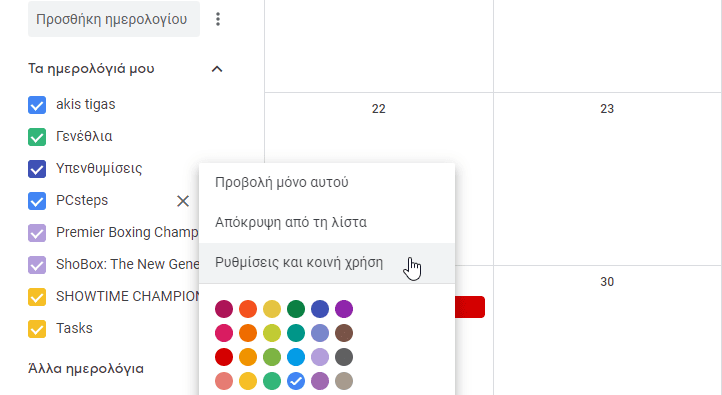Pick the light green color in the third swatch row
This screenshot has width=722, height=395.
(x=272, y=357)
